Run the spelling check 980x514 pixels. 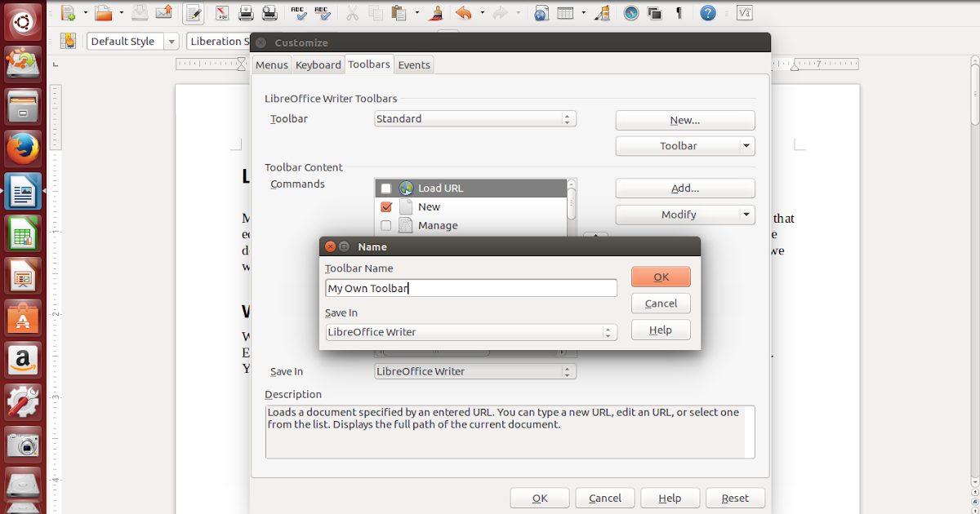click(297, 12)
